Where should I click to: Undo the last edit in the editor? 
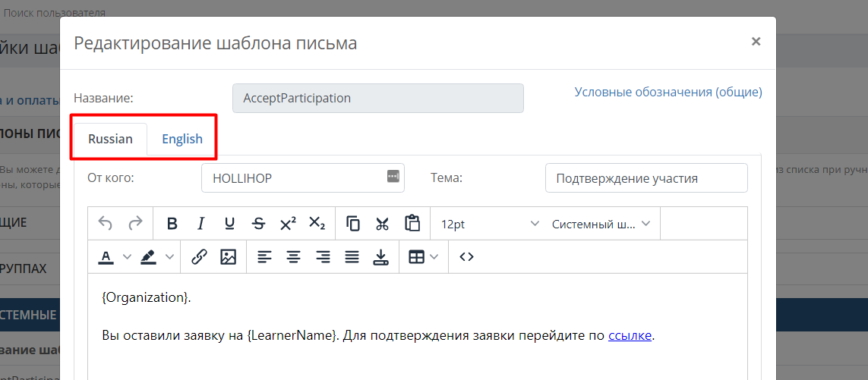click(106, 224)
